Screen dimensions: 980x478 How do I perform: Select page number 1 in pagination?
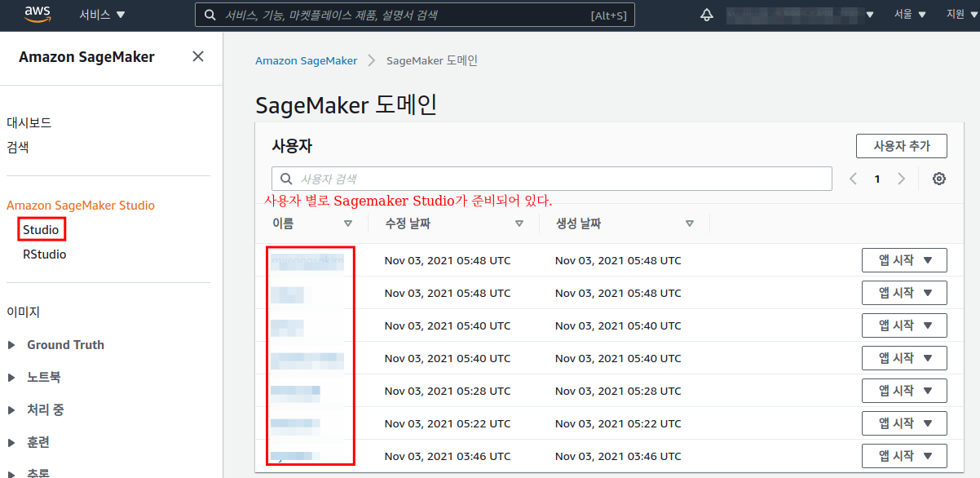pyautogui.click(x=877, y=179)
